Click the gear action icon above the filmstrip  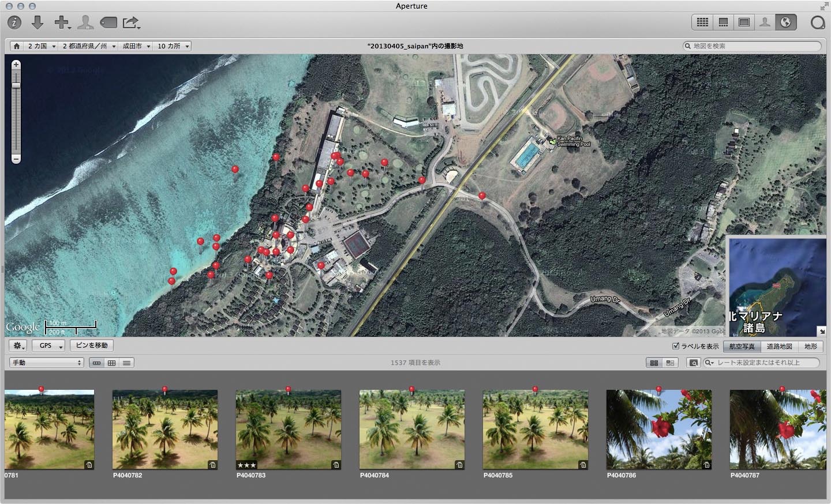17,345
